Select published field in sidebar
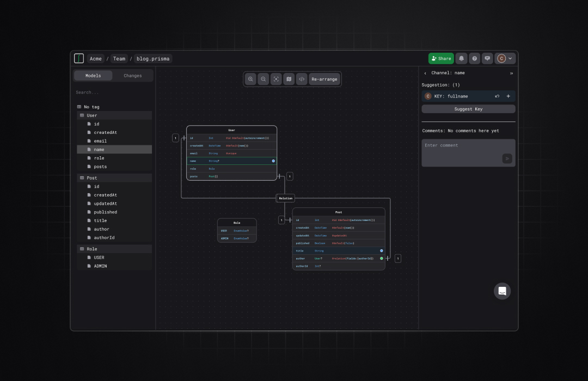Viewport: 588px width, 381px height. point(114,212)
